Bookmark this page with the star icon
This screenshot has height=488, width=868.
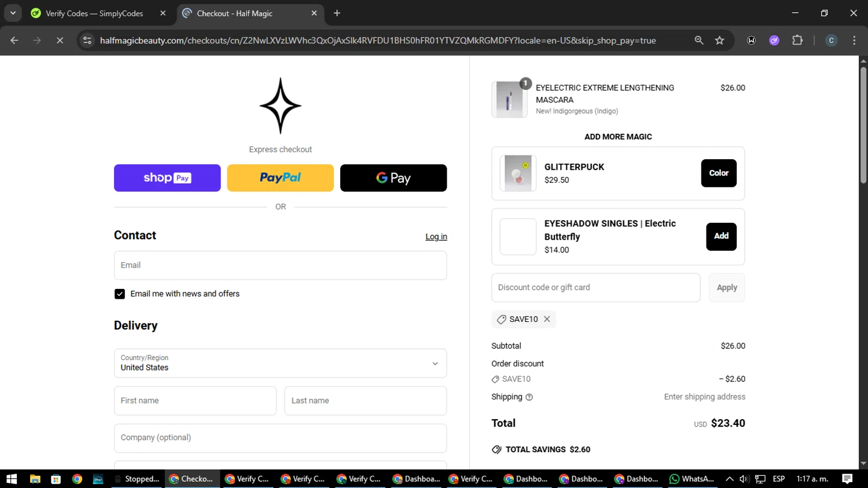click(719, 41)
